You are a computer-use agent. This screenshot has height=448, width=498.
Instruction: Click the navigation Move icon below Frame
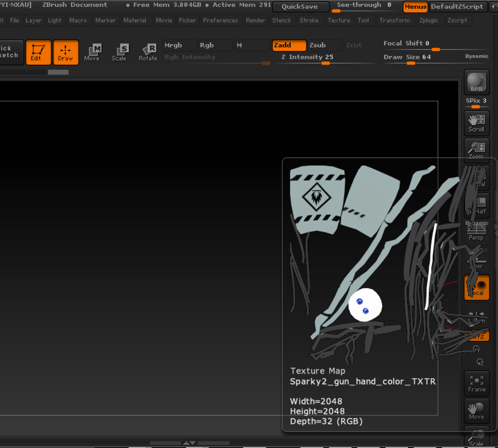476,410
